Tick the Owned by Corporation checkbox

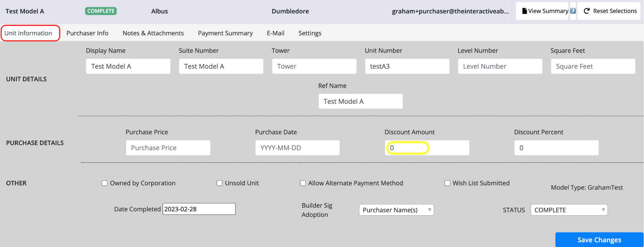pos(104,183)
